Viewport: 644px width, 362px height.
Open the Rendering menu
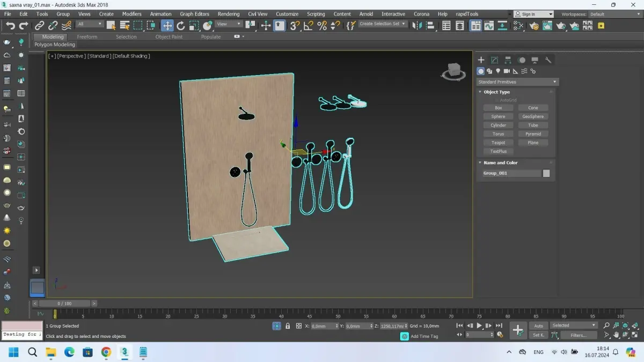[x=229, y=14]
